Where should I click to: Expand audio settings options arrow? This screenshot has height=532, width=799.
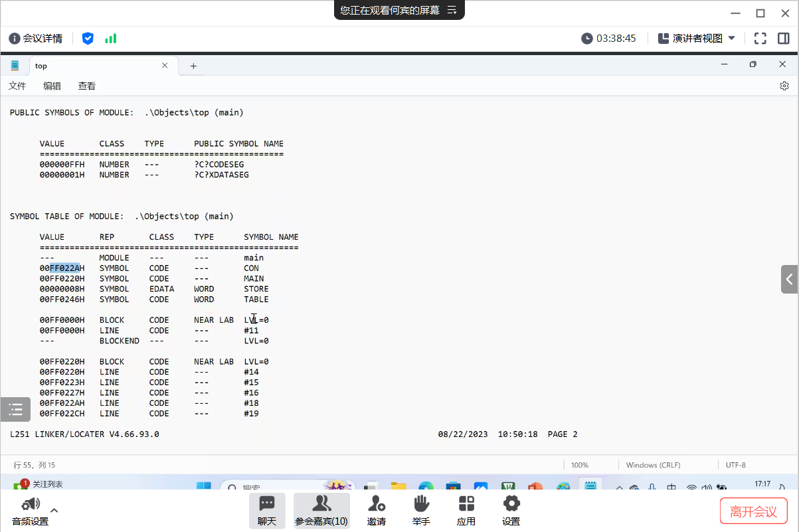pyautogui.click(x=54, y=510)
